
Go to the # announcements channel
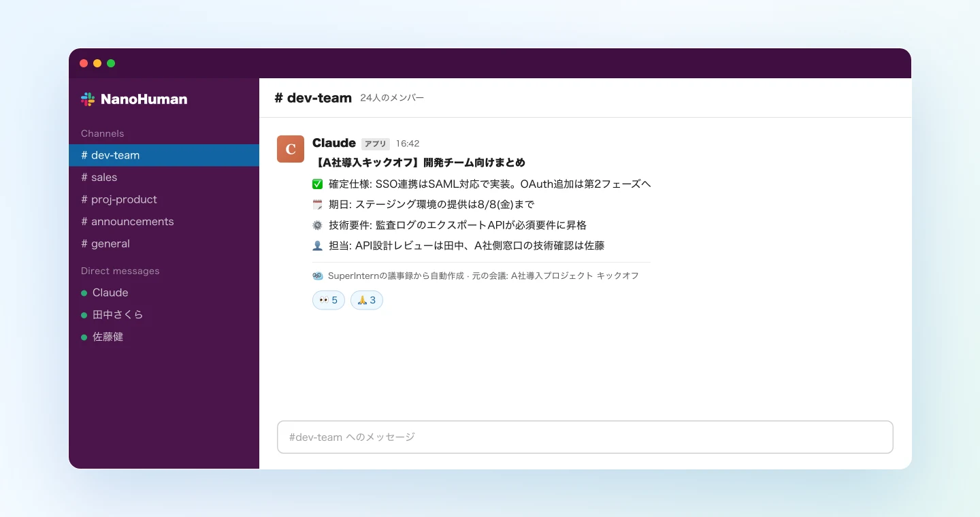coord(164,221)
